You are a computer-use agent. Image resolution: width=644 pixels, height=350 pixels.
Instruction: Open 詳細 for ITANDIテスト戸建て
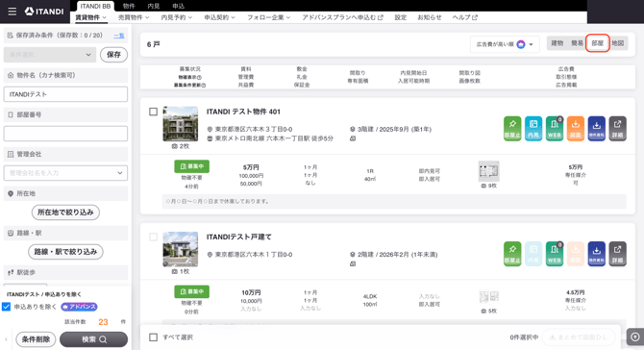point(617,254)
